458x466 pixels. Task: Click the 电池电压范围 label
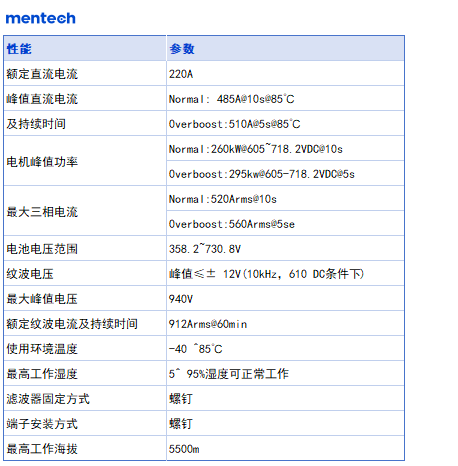coord(42,249)
